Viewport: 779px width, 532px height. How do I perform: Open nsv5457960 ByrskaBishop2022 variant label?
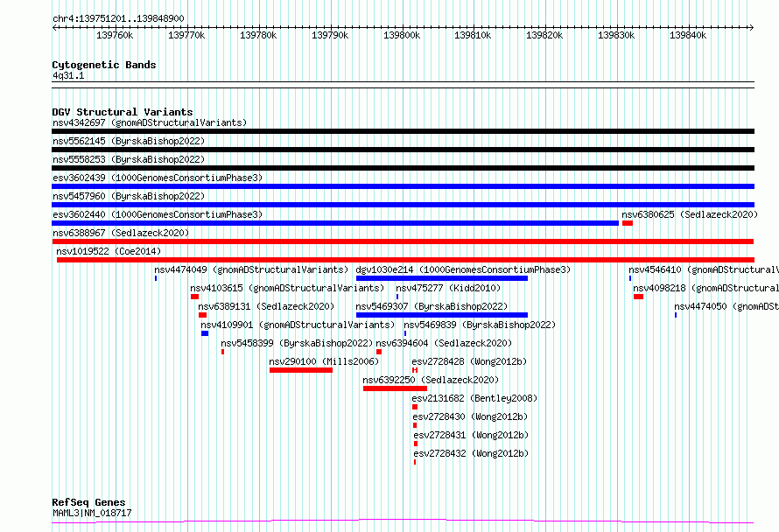point(129,196)
